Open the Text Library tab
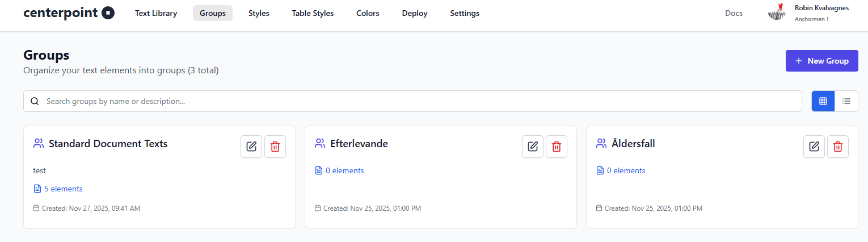This screenshot has width=868, height=242. click(156, 13)
